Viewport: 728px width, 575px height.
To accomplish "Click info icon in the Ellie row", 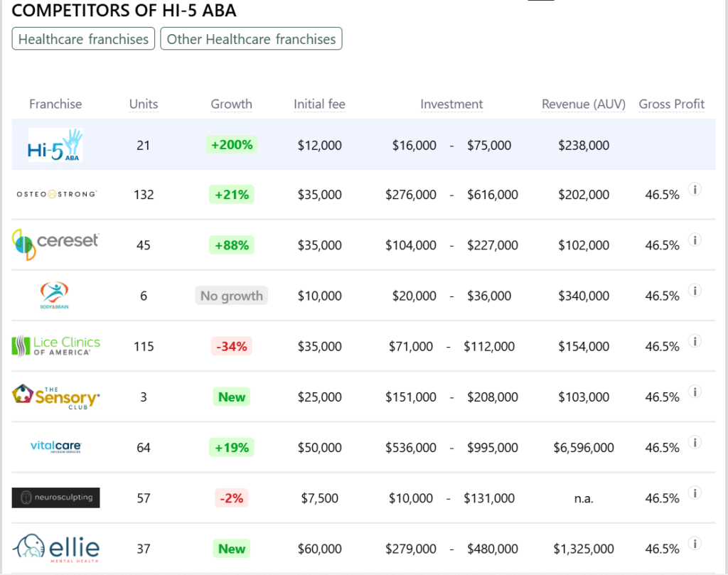I will [x=695, y=544].
